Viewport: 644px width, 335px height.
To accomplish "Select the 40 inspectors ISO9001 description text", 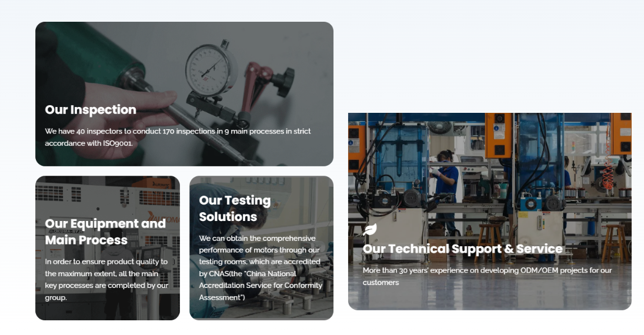I will tap(178, 137).
